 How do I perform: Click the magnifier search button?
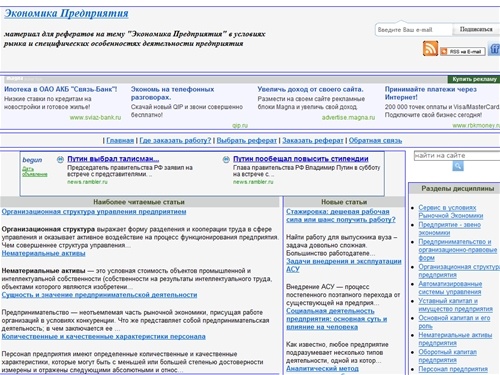(458, 166)
